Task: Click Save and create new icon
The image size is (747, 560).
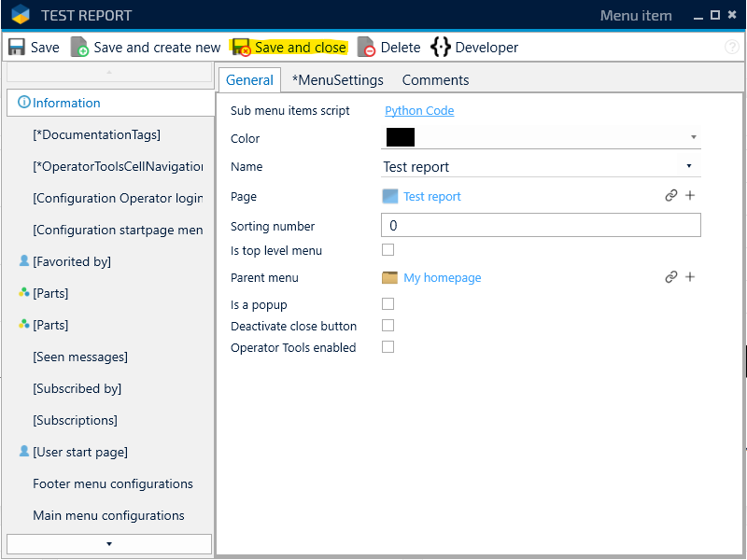Action: pos(79,48)
